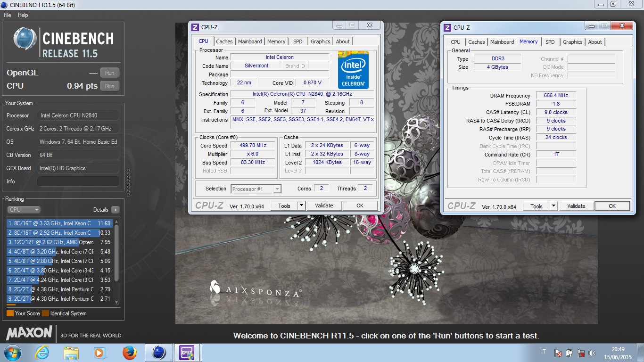Click OK in right CPU-Z window

coord(612,206)
